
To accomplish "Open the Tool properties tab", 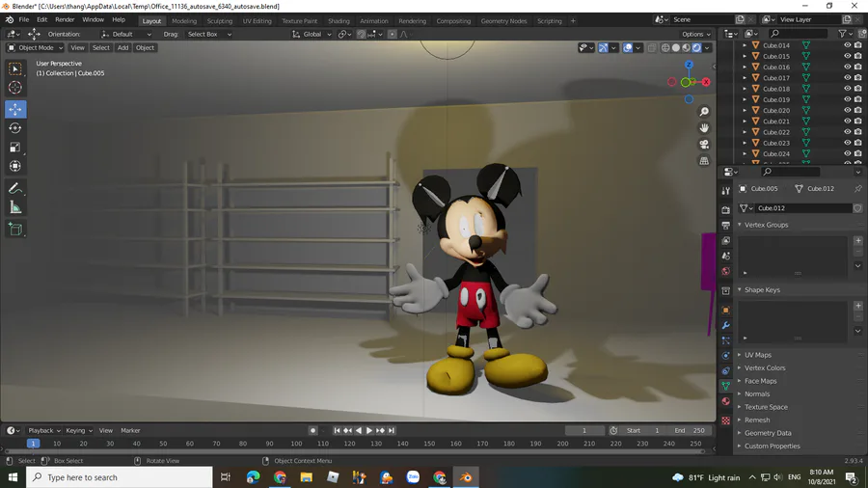I will (725, 190).
